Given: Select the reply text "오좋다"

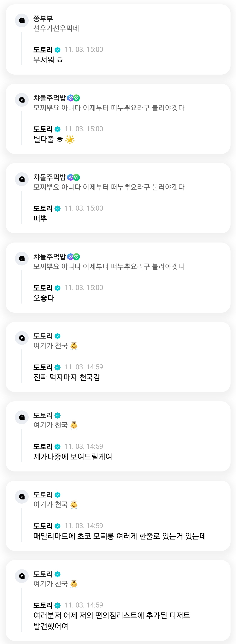Looking at the screenshot, I should click(x=44, y=298).
